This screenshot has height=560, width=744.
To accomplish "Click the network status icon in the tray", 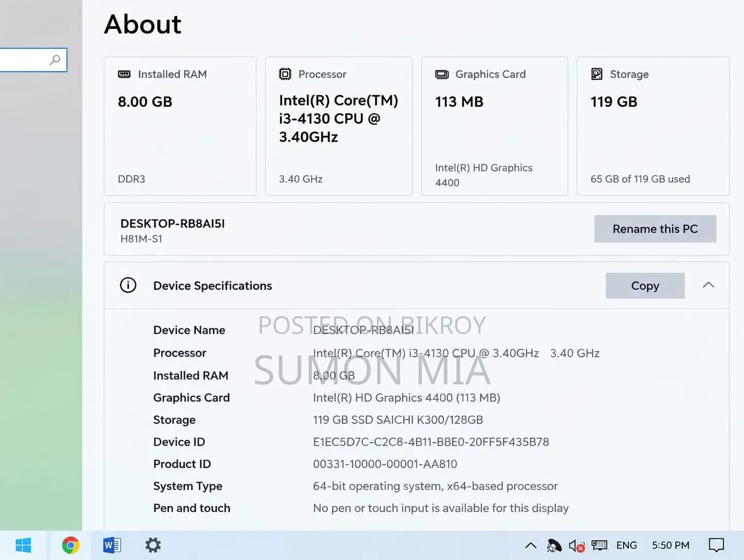I will [554, 546].
